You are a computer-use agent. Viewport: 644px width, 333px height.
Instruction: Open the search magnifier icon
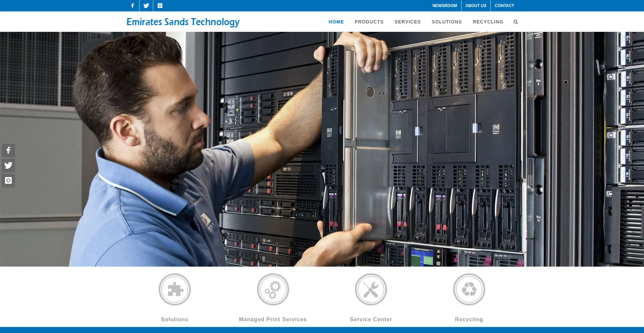tap(516, 22)
